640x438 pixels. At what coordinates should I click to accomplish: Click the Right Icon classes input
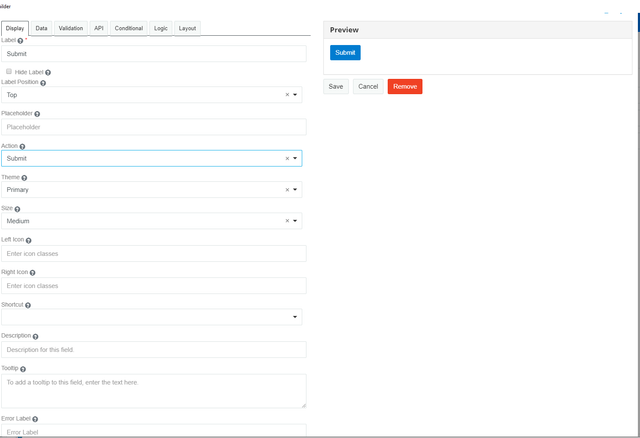pyautogui.click(x=154, y=286)
